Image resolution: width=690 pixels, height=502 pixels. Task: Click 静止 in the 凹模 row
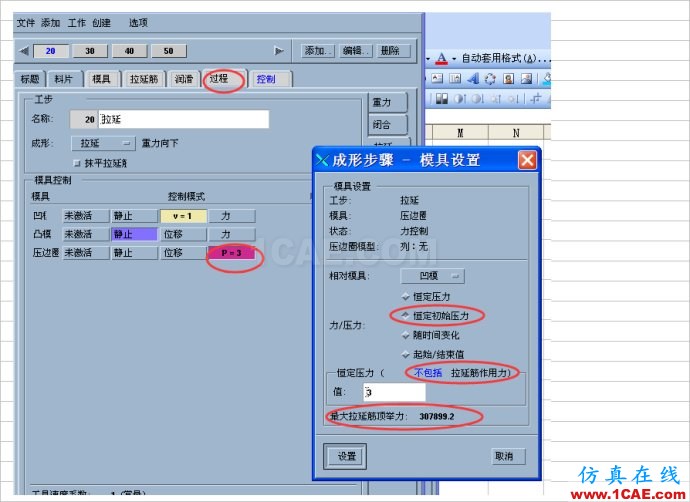(x=134, y=216)
